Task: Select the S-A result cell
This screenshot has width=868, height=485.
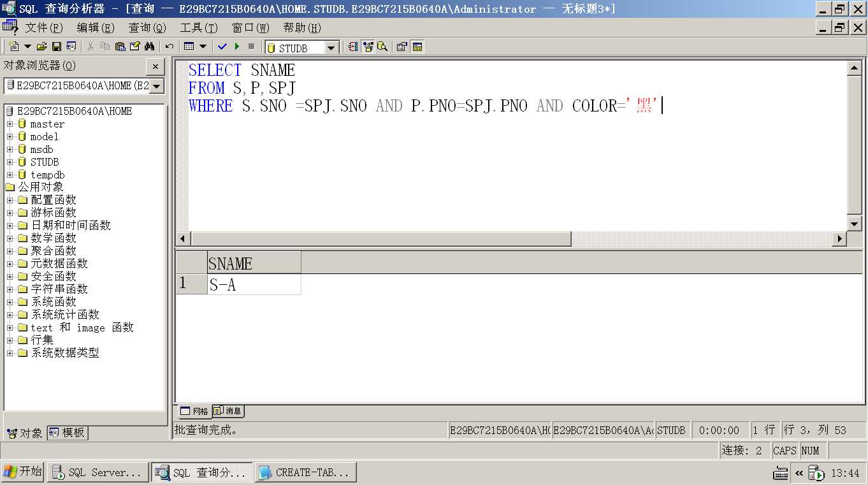Action: [x=254, y=284]
